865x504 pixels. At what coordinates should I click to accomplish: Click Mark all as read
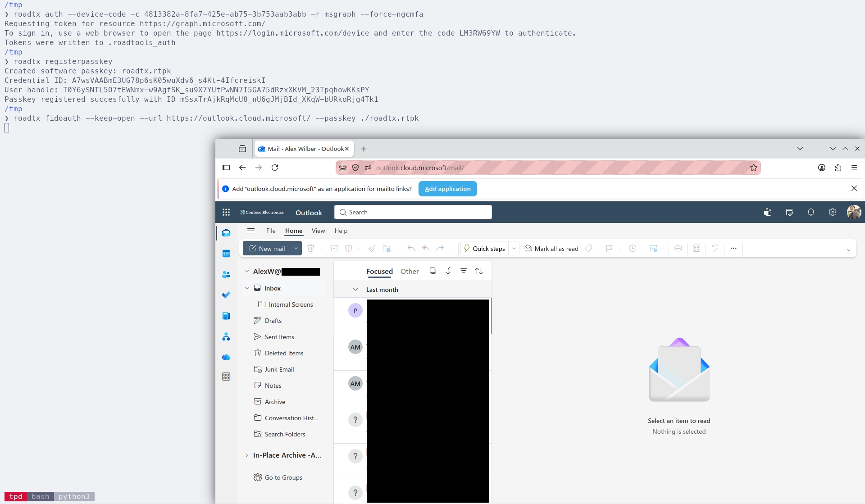point(552,248)
